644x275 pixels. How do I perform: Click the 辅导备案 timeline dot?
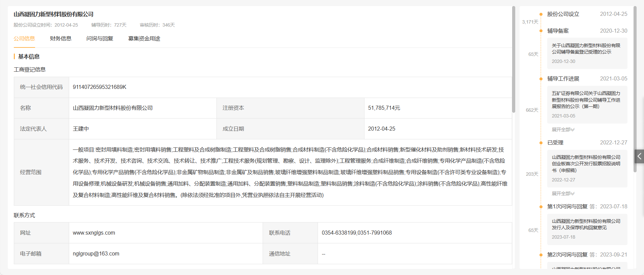541,31
